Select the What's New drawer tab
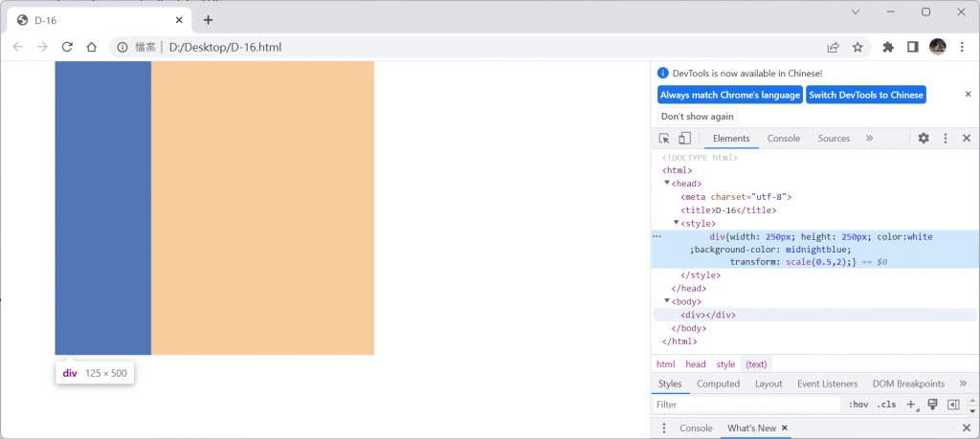Viewport: 980px width, 439px height. [x=752, y=428]
